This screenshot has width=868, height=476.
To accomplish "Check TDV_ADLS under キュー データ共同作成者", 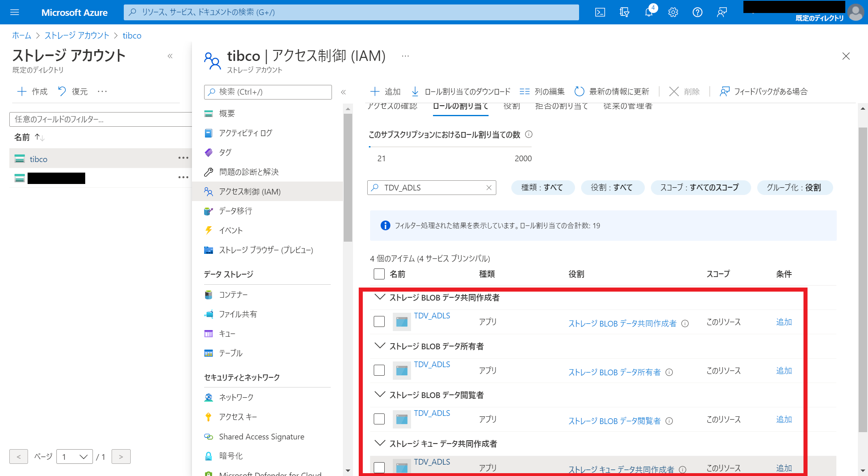I will [379, 467].
